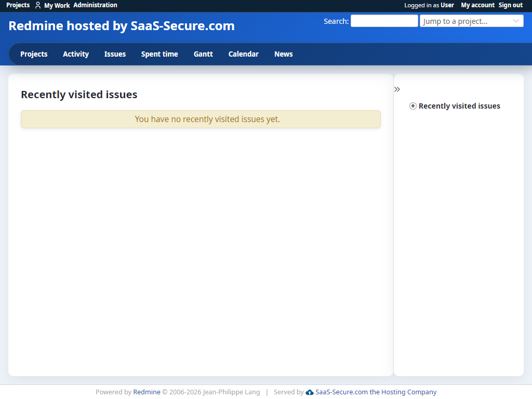Go to Administration in the top bar
This screenshot has width=532, height=399.
96,5
